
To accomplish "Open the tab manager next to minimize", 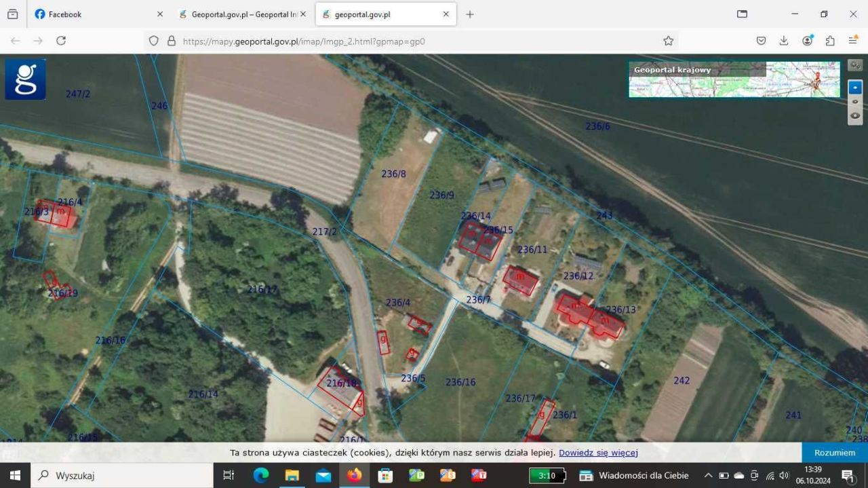I will click(x=742, y=14).
